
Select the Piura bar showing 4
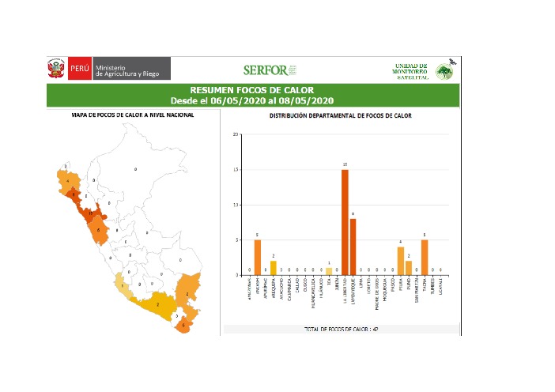click(401, 261)
